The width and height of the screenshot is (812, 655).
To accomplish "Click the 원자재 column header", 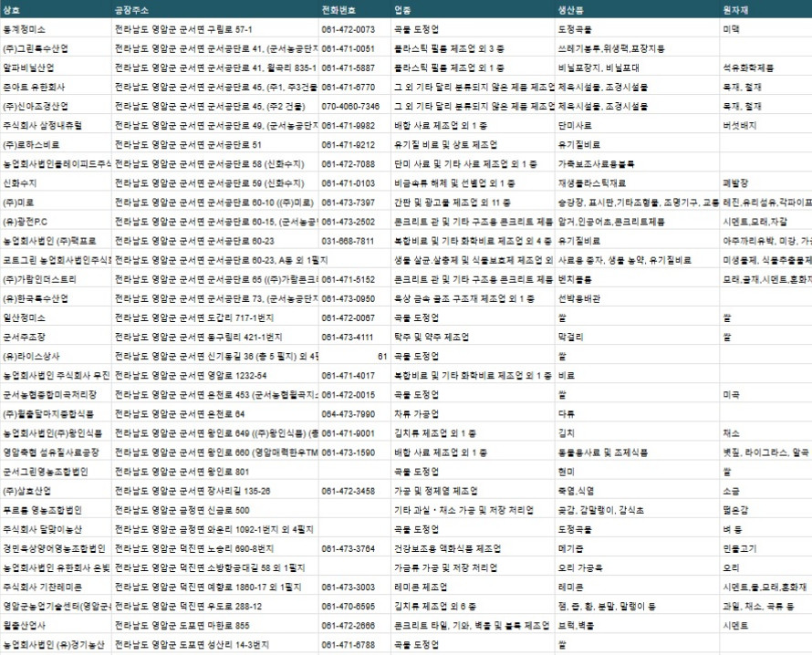I will point(765,10).
